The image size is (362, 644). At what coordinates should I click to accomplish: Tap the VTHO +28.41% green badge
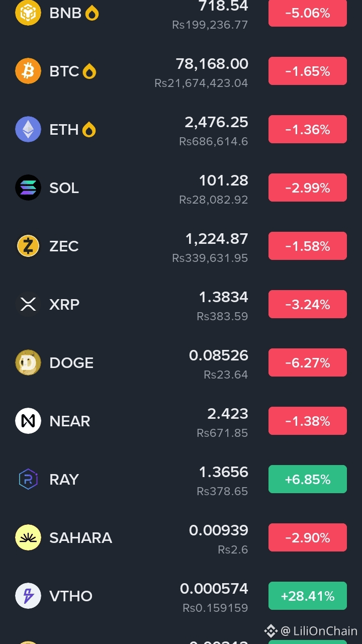(x=308, y=596)
